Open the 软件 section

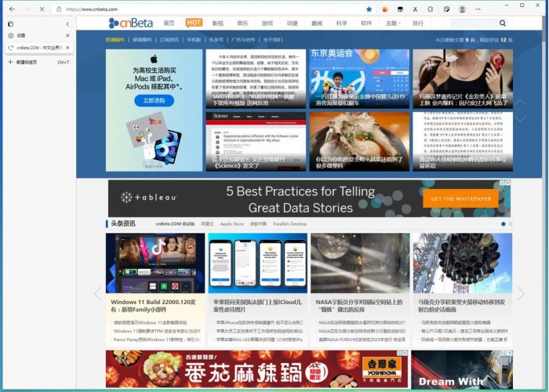[x=366, y=23]
